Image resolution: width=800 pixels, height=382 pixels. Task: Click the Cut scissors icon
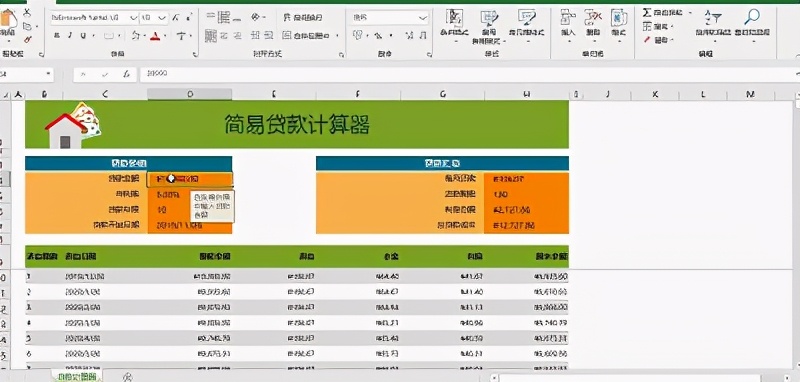coord(27,12)
